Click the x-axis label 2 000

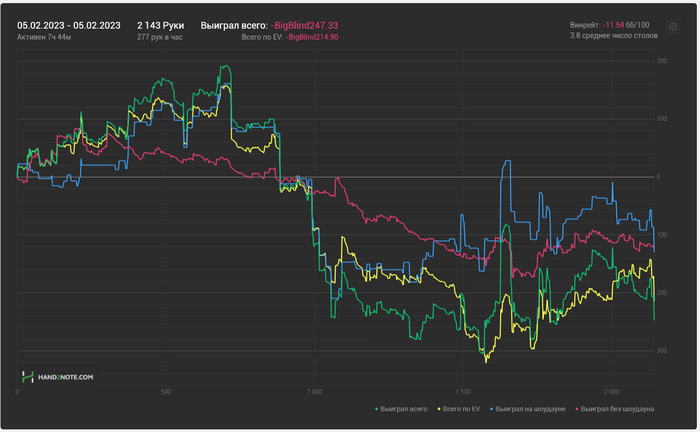612,392
